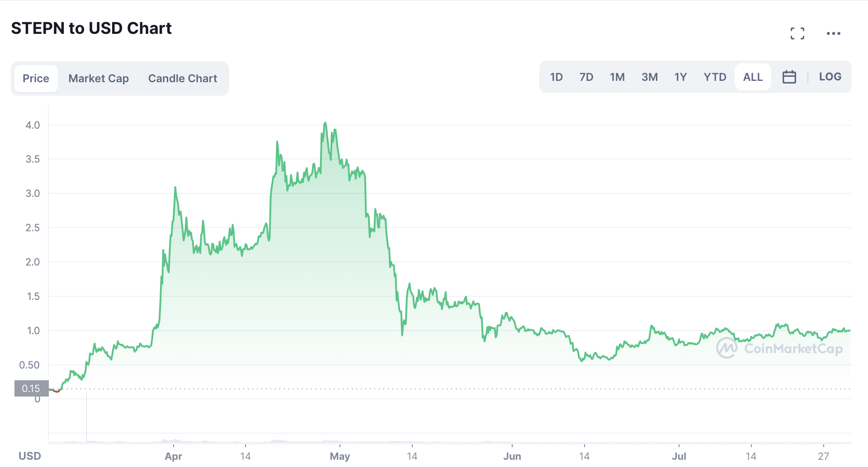Screen dimensions: 868x467
Task: Click the Jun label on the time axis
Action: pyautogui.click(x=512, y=456)
